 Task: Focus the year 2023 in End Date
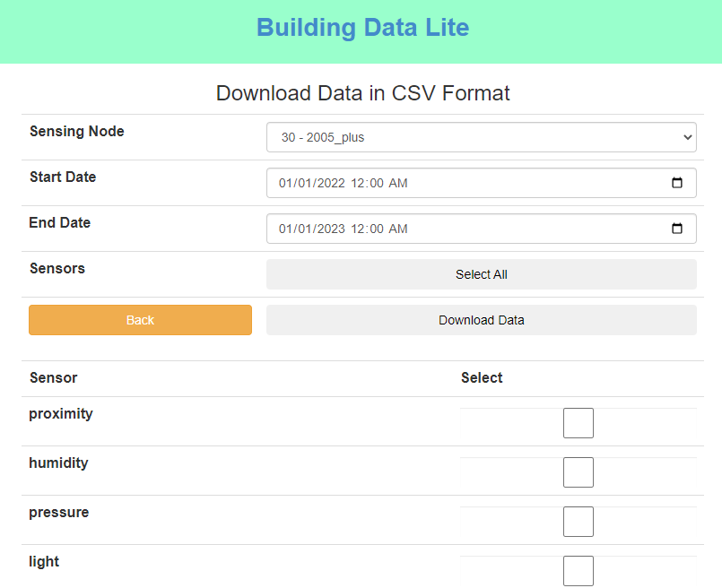coord(329,229)
